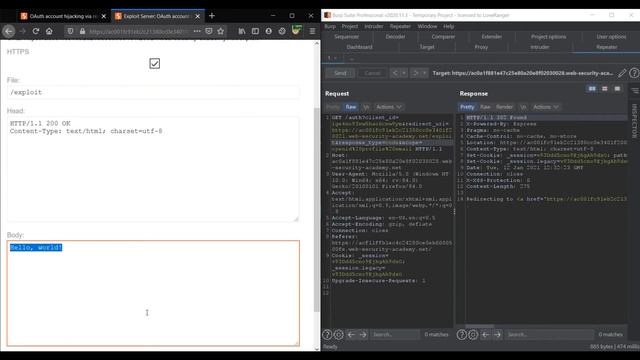The width and height of the screenshot is (640, 360).
Task: Switch to the Target tab
Action: tap(427, 47)
